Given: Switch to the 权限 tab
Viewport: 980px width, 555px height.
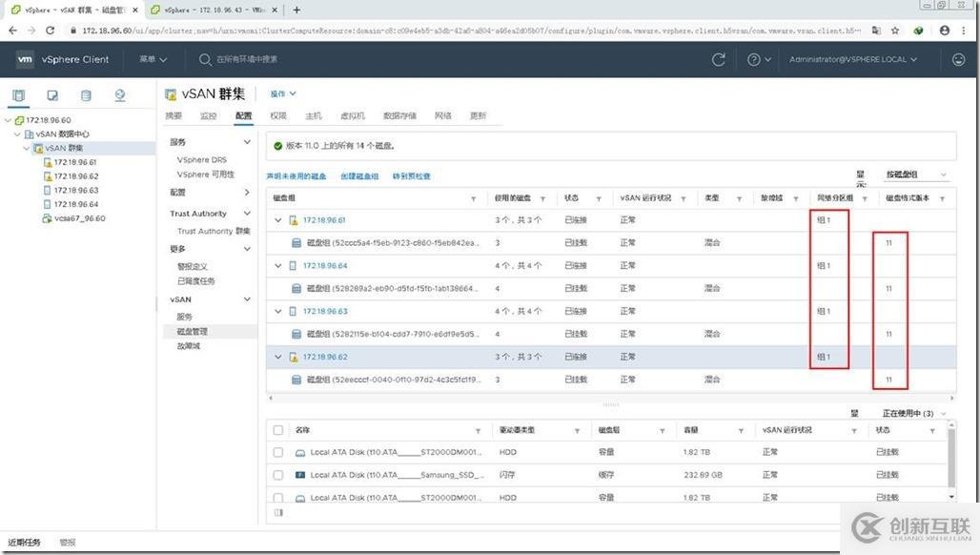Looking at the screenshot, I should point(278,115).
